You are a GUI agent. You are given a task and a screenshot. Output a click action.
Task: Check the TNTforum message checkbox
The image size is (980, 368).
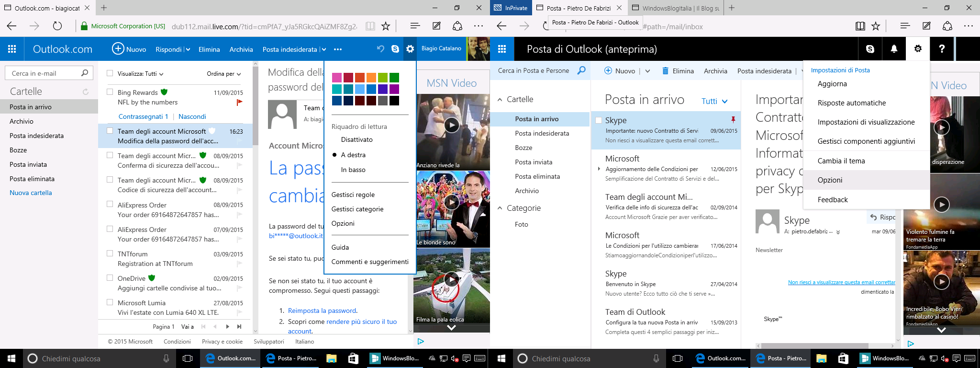tap(110, 253)
